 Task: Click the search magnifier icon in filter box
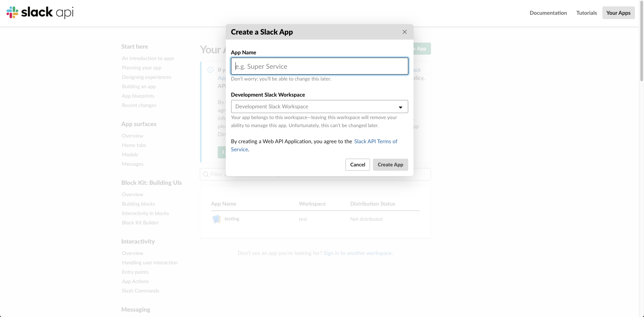click(x=206, y=174)
